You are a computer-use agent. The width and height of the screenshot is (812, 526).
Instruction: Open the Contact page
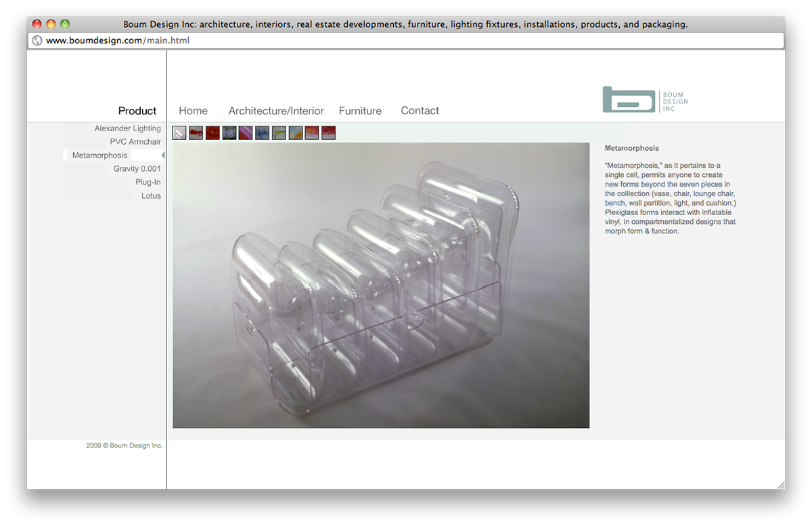[x=420, y=111]
